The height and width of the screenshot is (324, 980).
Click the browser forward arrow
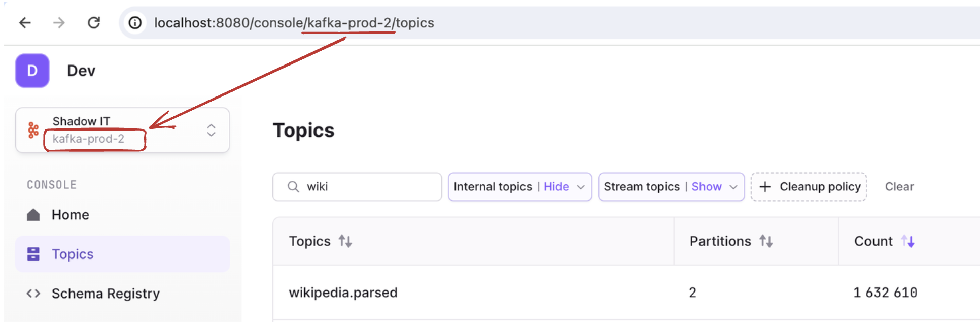(x=59, y=23)
